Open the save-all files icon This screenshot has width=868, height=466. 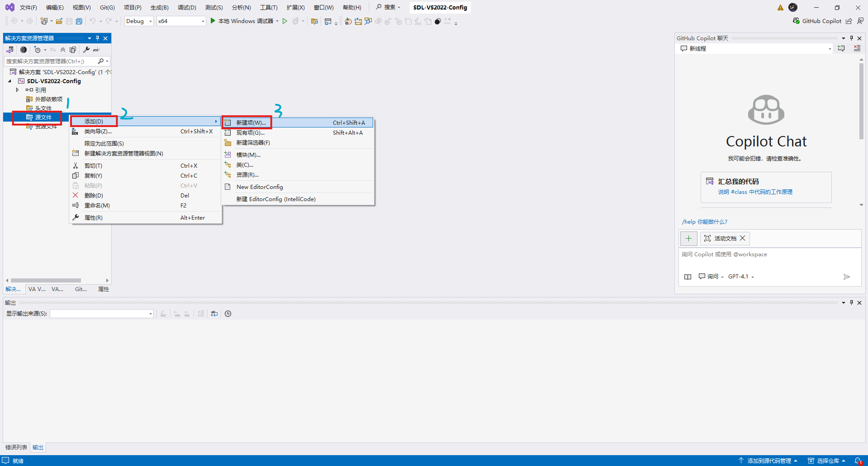[79, 21]
